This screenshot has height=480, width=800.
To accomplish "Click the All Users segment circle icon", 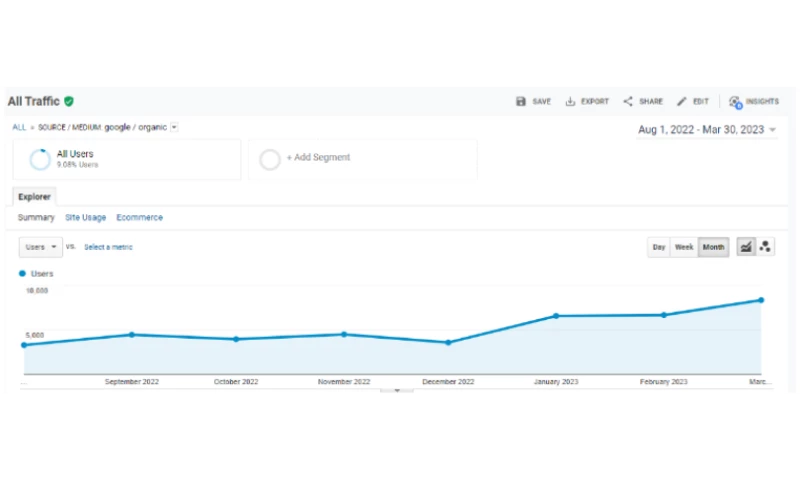I will [x=40, y=159].
